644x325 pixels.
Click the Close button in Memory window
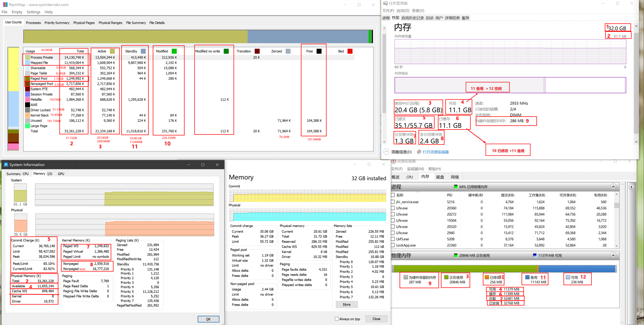pyautogui.click(x=376, y=319)
